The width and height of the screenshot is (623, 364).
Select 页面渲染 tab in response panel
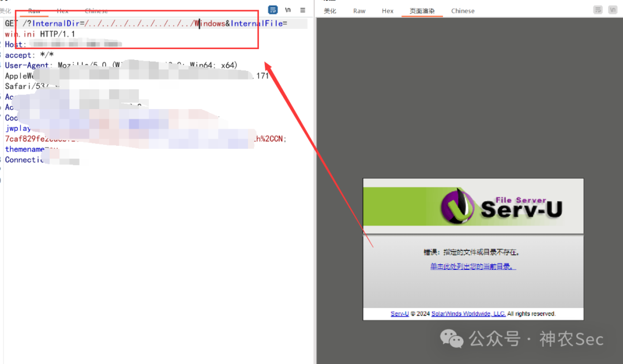[422, 11]
